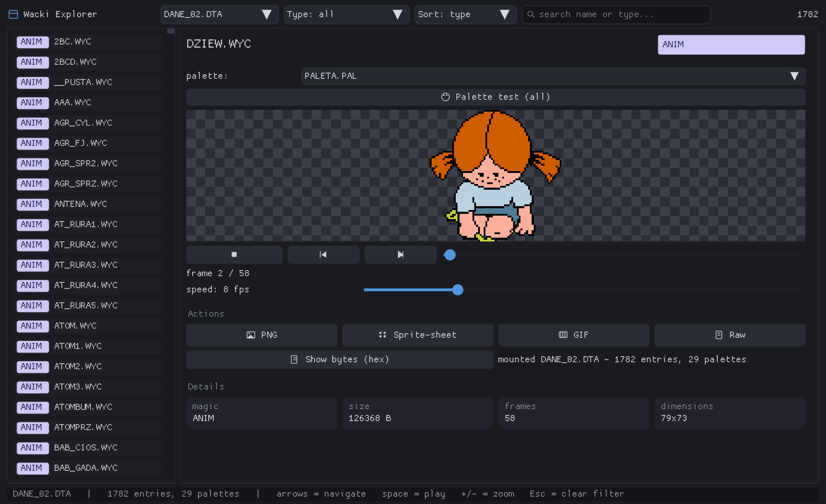Click the search name or type field

point(616,14)
